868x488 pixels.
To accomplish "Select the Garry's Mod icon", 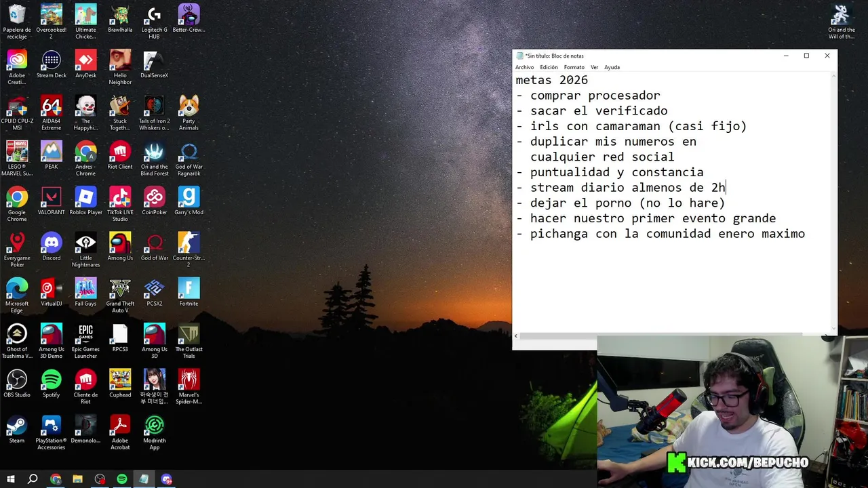I will [x=189, y=201].
